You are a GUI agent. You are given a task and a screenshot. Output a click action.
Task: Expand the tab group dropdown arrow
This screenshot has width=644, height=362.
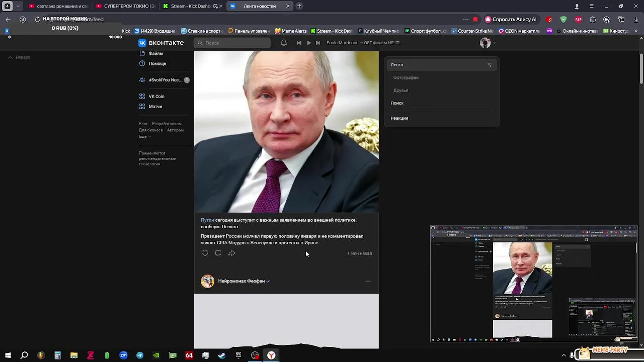tap(19, 6)
